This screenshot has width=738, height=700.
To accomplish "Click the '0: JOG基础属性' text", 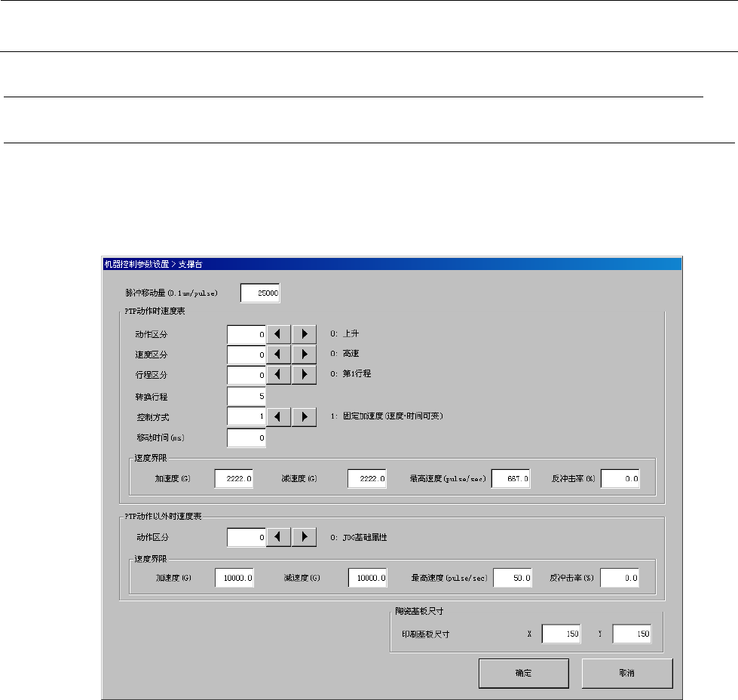I will click(x=359, y=538).
